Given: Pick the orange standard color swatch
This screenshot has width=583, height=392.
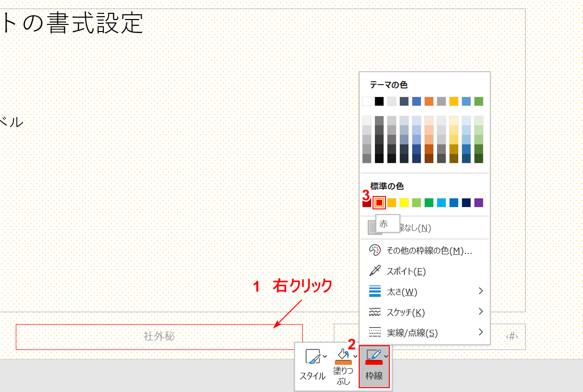Looking at the screenshot, I should point(392,203).
